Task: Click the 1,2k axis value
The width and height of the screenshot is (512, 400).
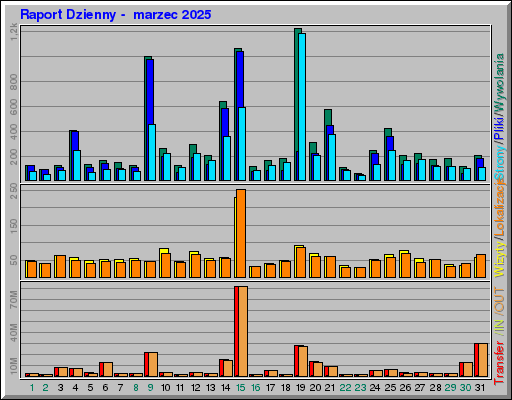Action: click(x=14, y=32)
